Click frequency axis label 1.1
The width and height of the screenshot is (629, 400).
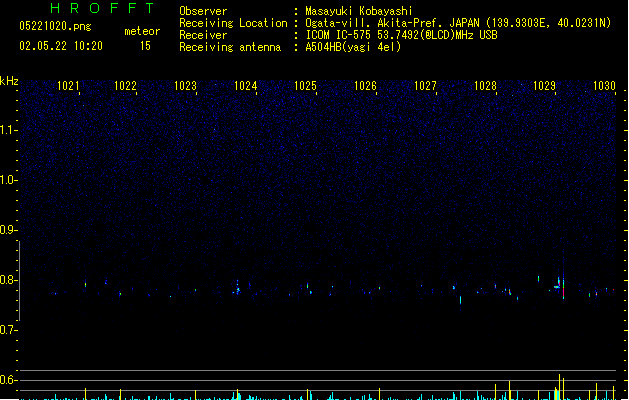9,130
